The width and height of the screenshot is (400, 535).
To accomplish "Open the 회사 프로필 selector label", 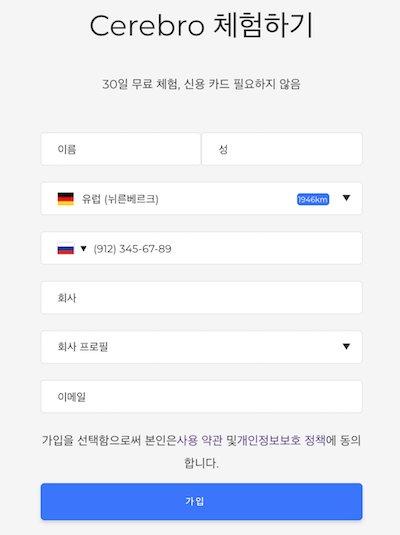I will click(83, 347).
